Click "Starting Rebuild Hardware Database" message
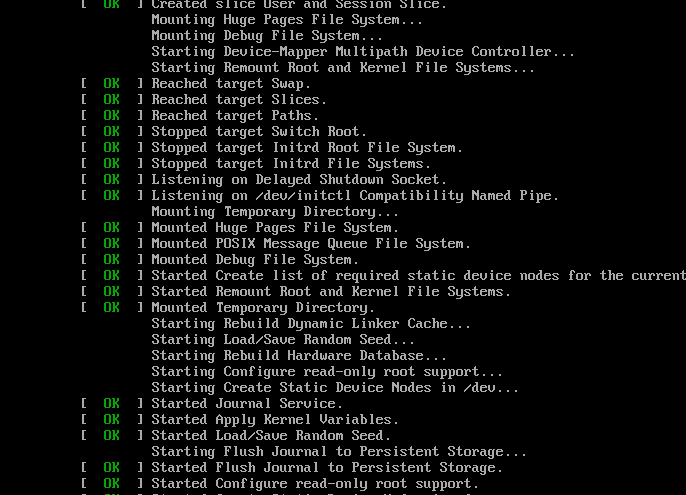 point(299,356)
